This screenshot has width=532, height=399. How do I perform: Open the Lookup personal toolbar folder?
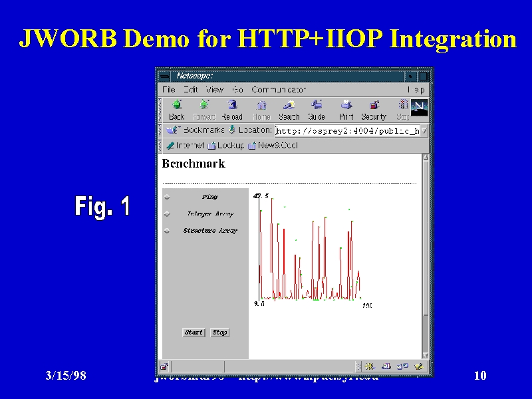(225, 146)
